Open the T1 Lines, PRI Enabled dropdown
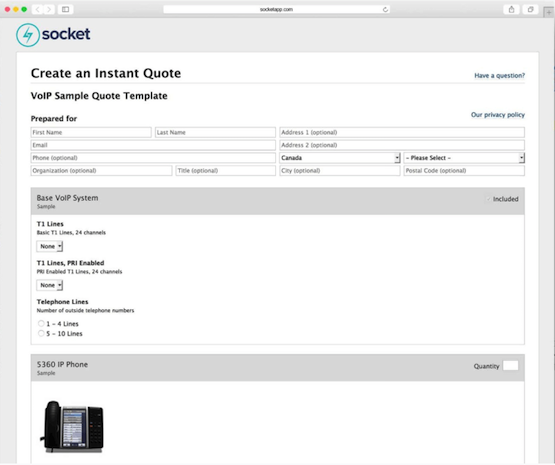 [x=50, y=285]
